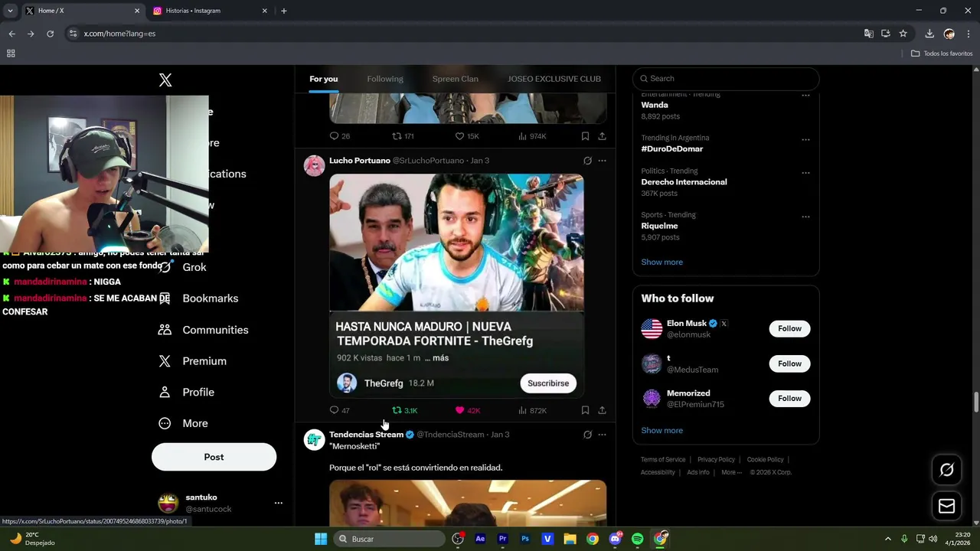980x551 pixels.
Task: Click Suscribirse on TheGrefg video card
Action: [548, 383]
